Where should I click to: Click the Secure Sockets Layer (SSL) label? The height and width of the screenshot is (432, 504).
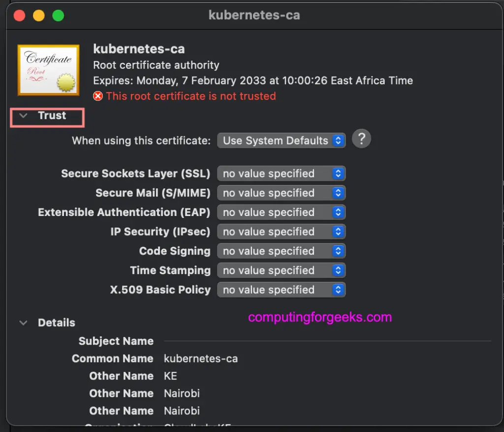pyautogui.click(x=136, y=174)
